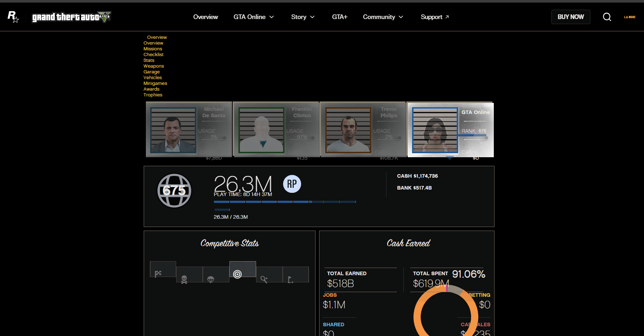Open the Weapons link in the sidebar list
The width and height of the screenshot is (644, 336).
[x=153, y=66]
